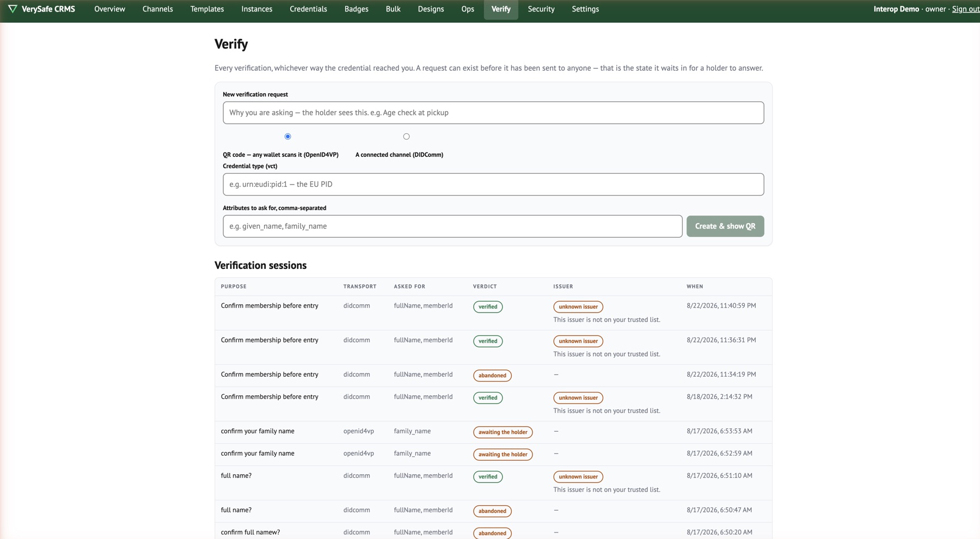
Task: Click unknown issuer badge in 11:40:59 PM row
Action: [x=578, y=307]
